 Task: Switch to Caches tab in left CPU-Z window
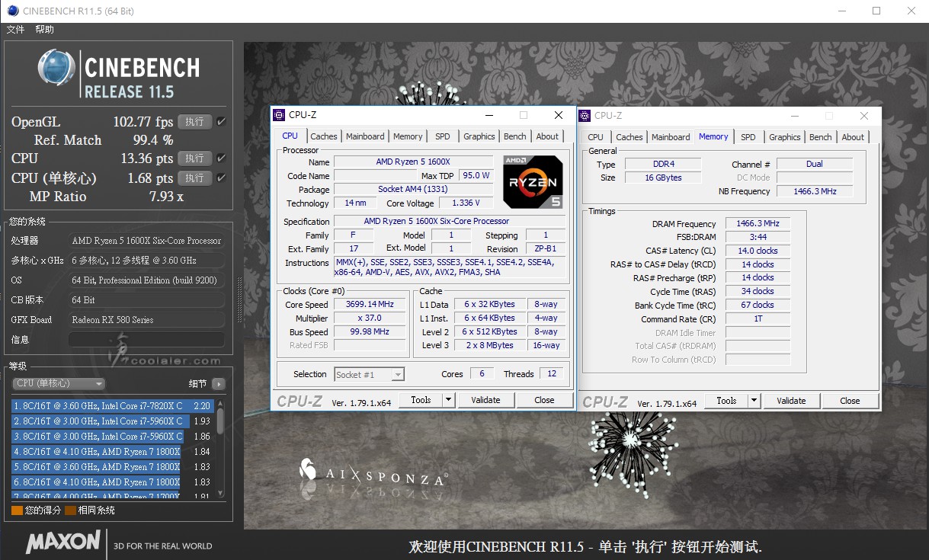324,136
